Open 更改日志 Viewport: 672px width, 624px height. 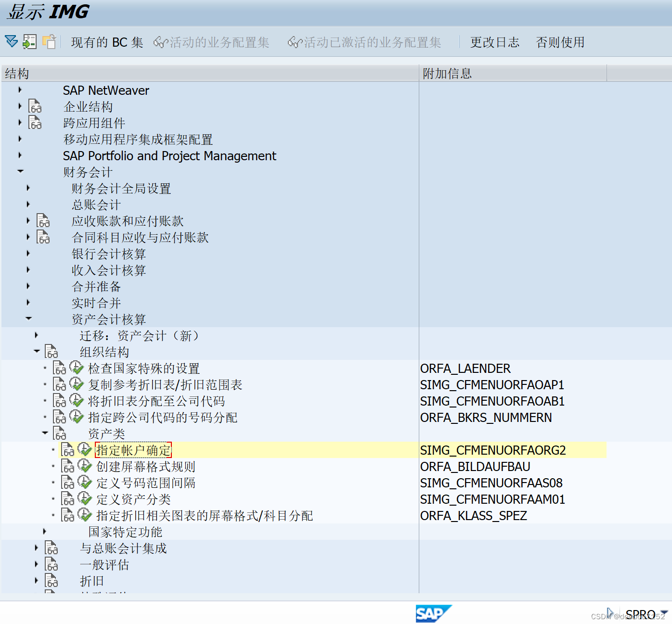tap(495, 42)
